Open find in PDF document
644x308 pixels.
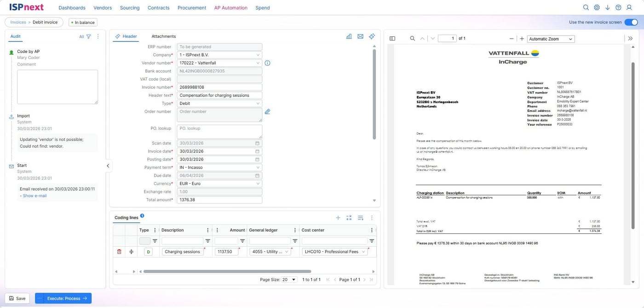click(413, 39)
